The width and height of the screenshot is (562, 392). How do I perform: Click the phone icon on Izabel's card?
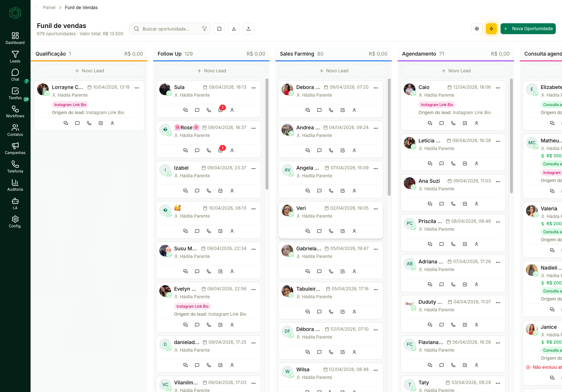point(209,191)
